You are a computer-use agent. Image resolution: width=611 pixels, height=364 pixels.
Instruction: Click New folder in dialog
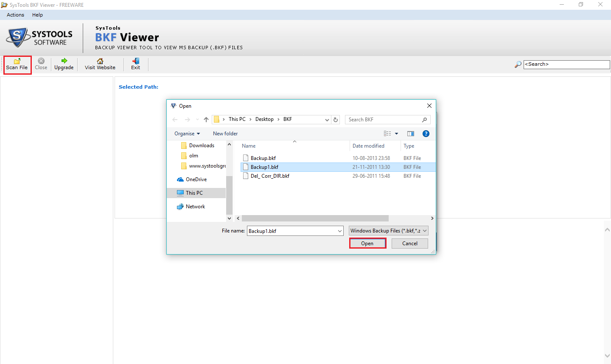(225, 134)
